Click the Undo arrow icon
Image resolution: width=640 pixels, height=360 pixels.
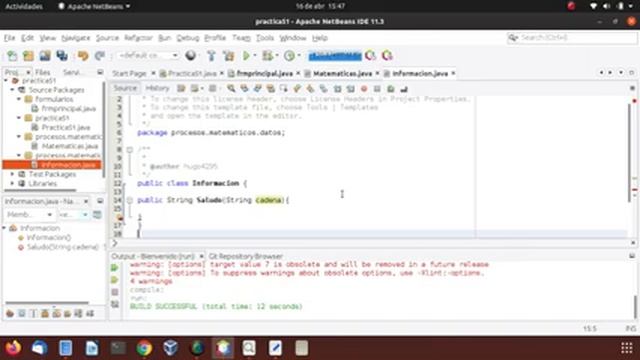coord(83,56)
